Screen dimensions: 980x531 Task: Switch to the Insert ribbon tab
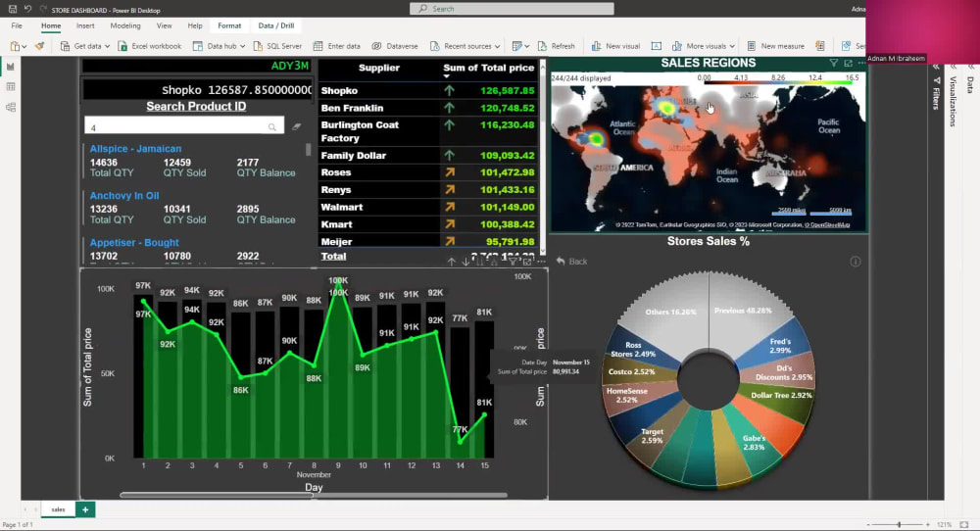[85, 25]
